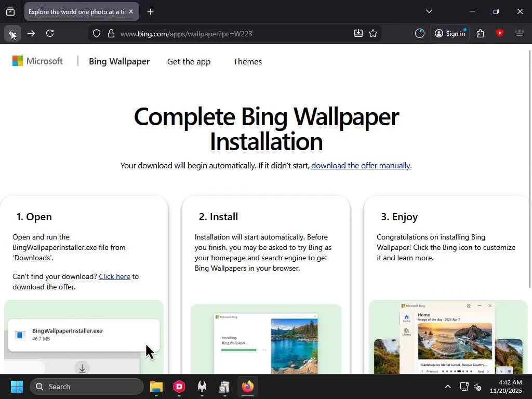532x399 pixels.
Task: Click the installation progress illustration
Action: tap(266, 339)
